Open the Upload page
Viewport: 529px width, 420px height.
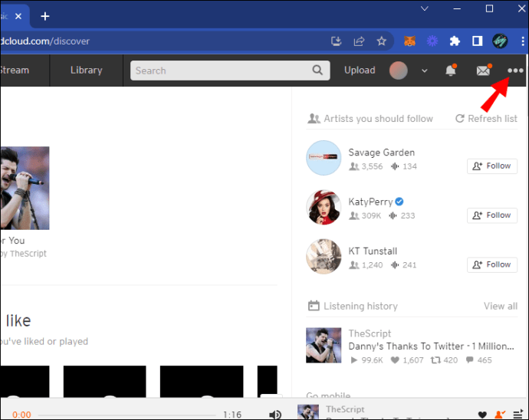(x=360, y=71)
